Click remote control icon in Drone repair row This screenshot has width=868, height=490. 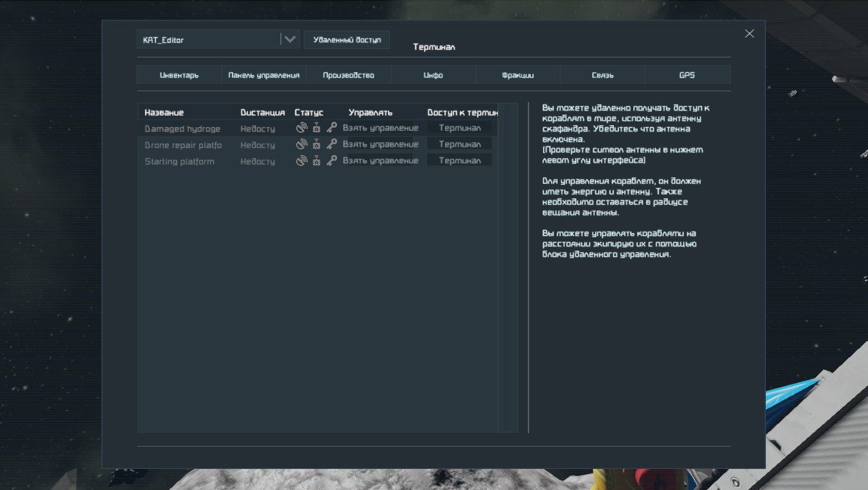point(317,144)
